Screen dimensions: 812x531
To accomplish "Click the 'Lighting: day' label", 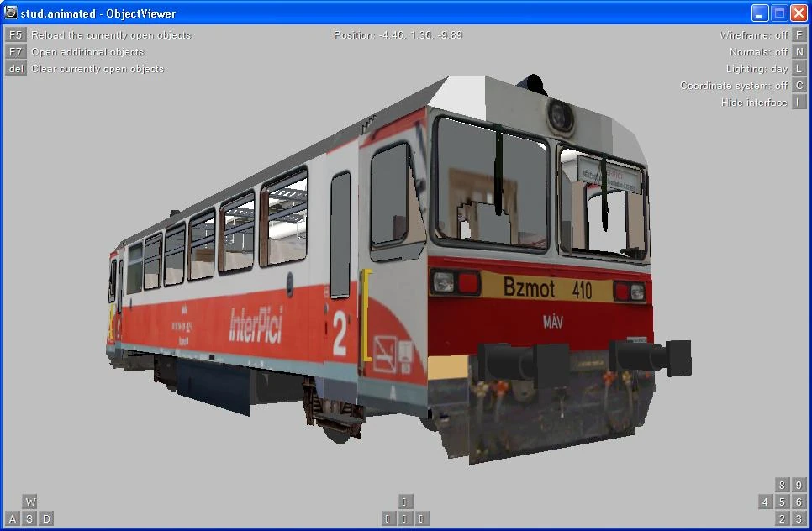I will click(757, 69).
